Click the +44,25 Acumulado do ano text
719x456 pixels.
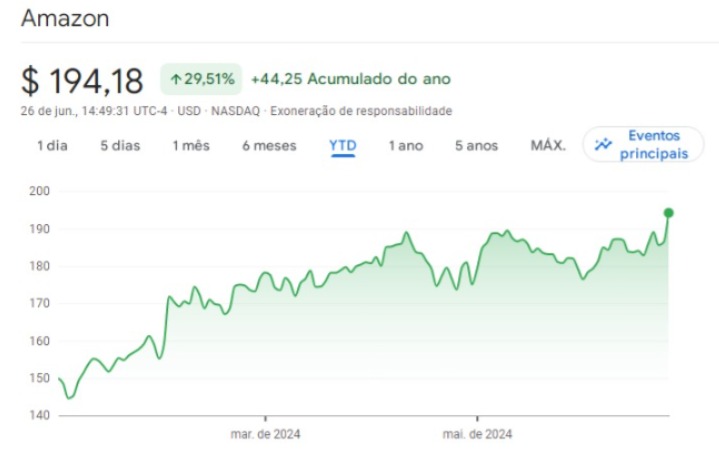pos(351,79)
